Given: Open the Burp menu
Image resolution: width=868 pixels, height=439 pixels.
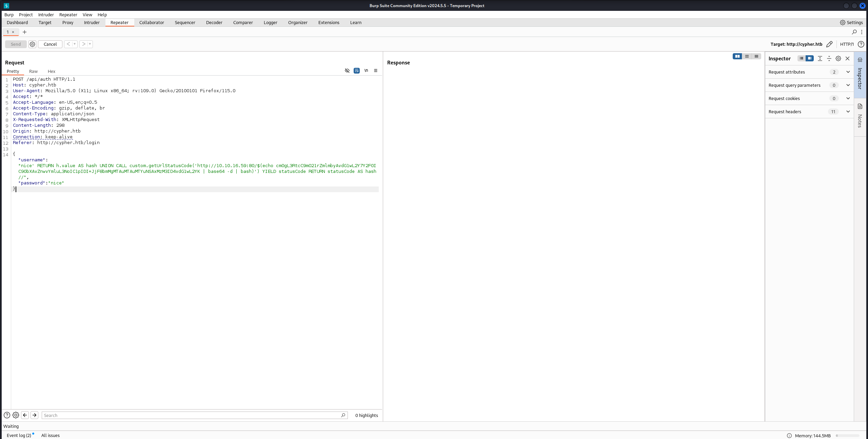Looking at the screenshot, I should (9, 15).
